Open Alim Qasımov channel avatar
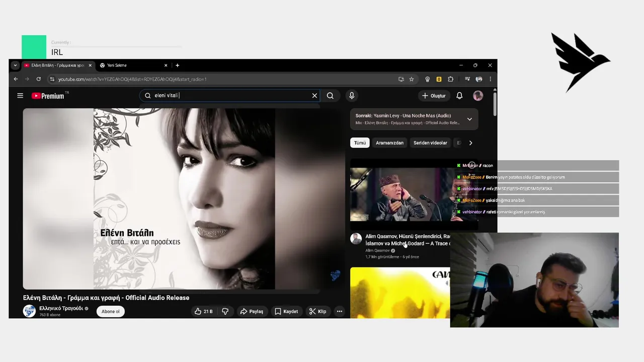Viewport: 644px width, 362px height. point(356,239)
